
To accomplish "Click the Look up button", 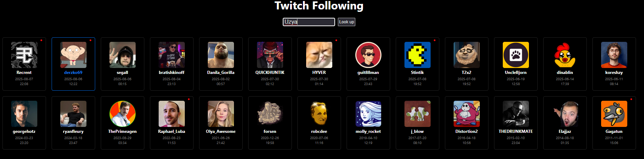I will [346, 22].
